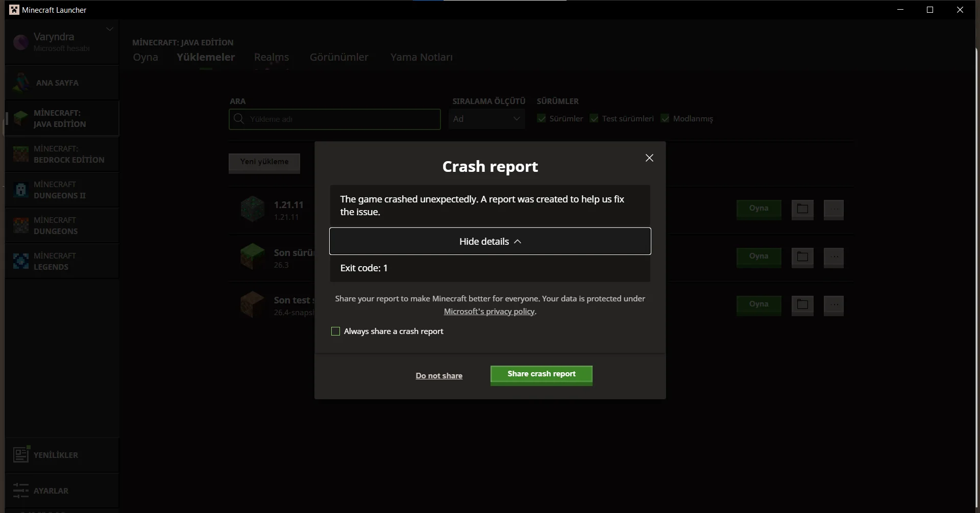
Task: Click Share crash report button
Action: (x=541, y=375)
